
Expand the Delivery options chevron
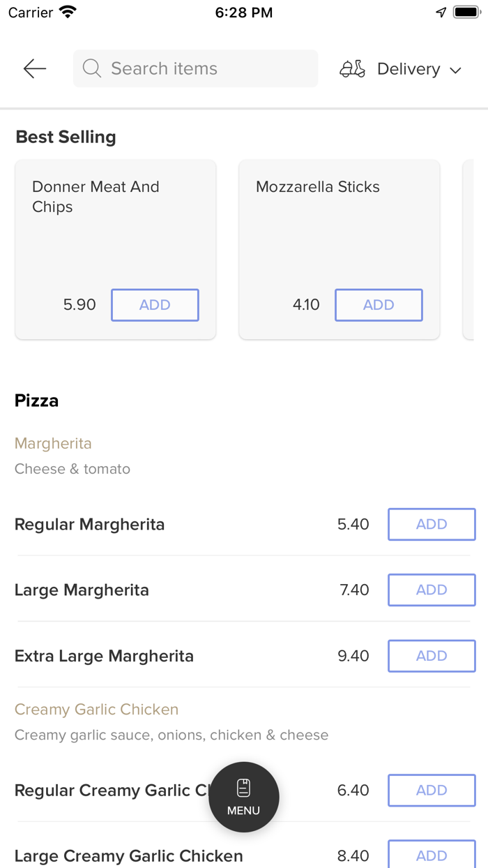click(x=456, y=70)
